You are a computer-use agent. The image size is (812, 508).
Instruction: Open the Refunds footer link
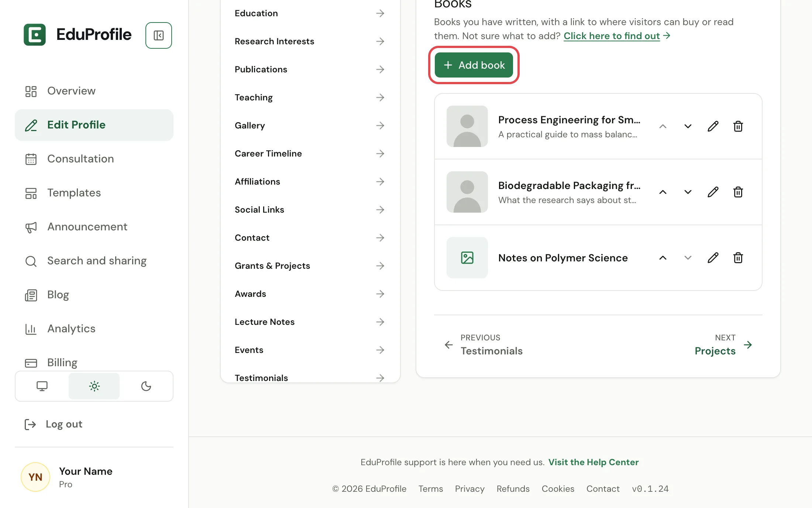(x=513, y=489)
